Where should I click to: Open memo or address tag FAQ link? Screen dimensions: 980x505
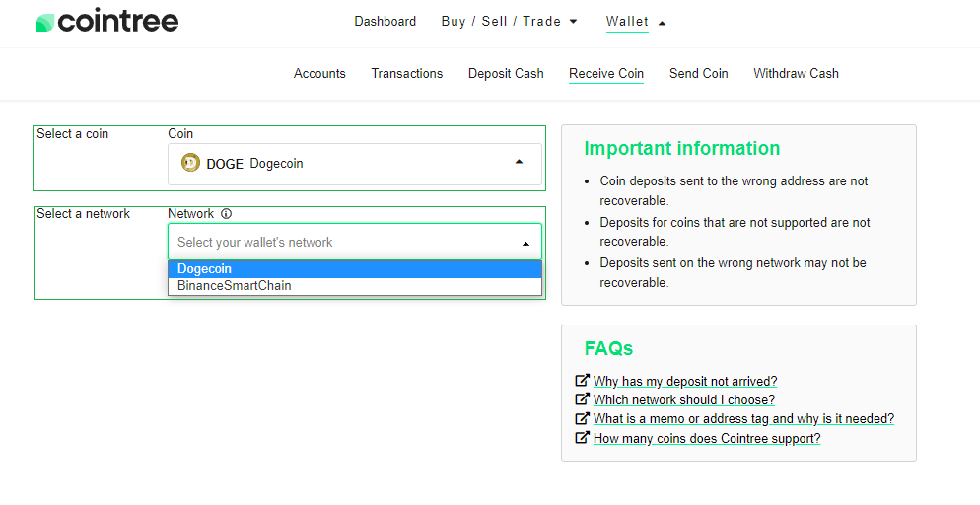click(743, 419)
